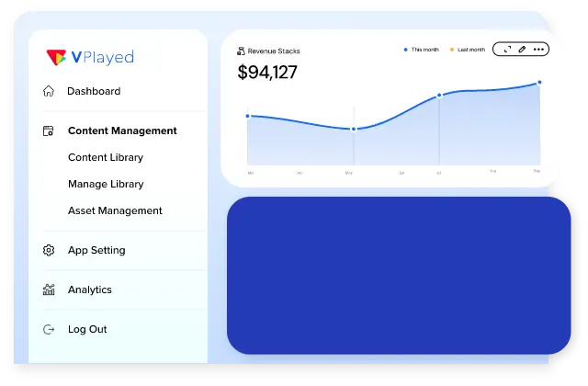Click the Analytics chart icon
Screen dimensions: 588x386
(x=49, y=289)
